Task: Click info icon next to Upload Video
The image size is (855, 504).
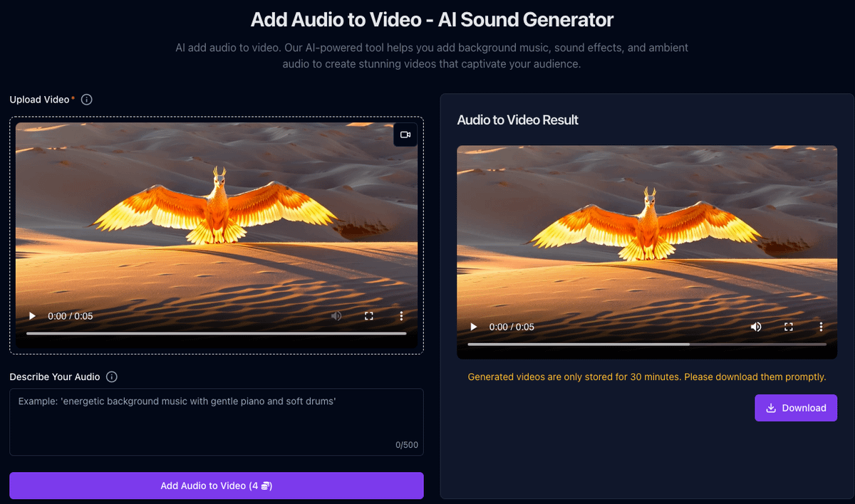Action: pos(87,100)
